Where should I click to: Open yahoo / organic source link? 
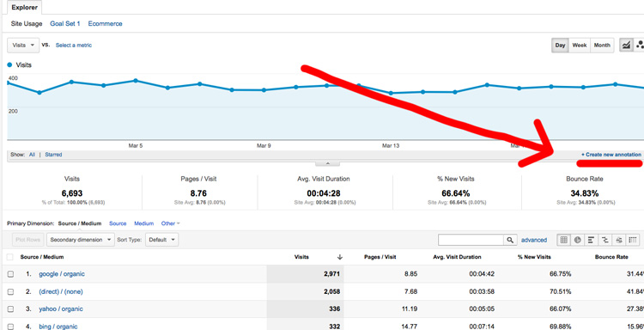click(61, 309)
